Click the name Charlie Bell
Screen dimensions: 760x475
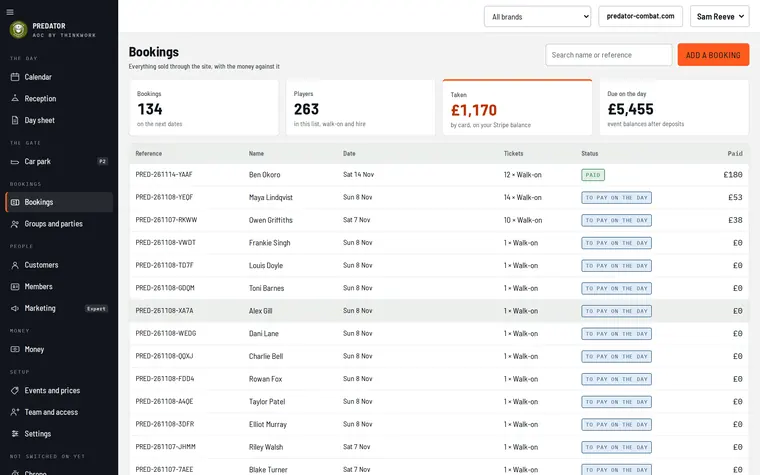pyautogui.click(x=266, y=356)
